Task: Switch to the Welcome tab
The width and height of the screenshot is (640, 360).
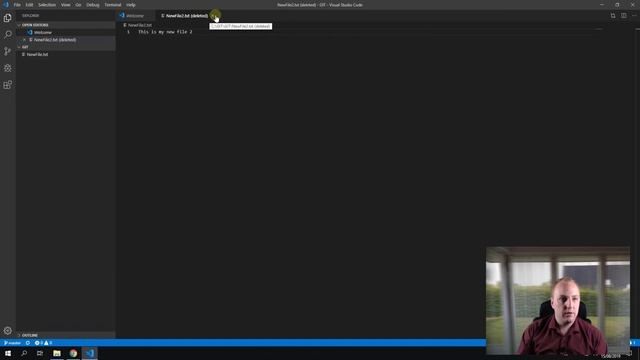Action: point(136,16)
